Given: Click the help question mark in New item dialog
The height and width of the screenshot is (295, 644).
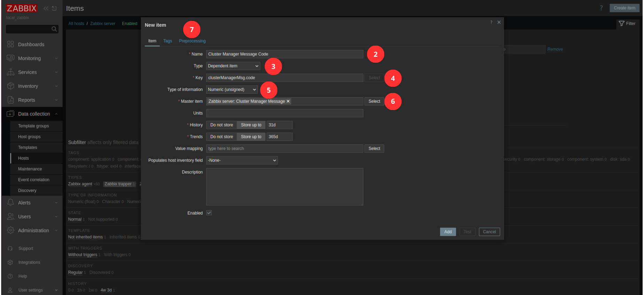Looking at the screenshot, I should tap(491, 22).
